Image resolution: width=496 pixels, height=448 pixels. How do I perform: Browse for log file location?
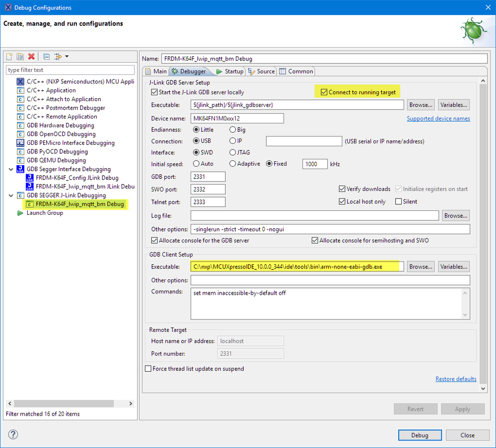click(455, 216)
